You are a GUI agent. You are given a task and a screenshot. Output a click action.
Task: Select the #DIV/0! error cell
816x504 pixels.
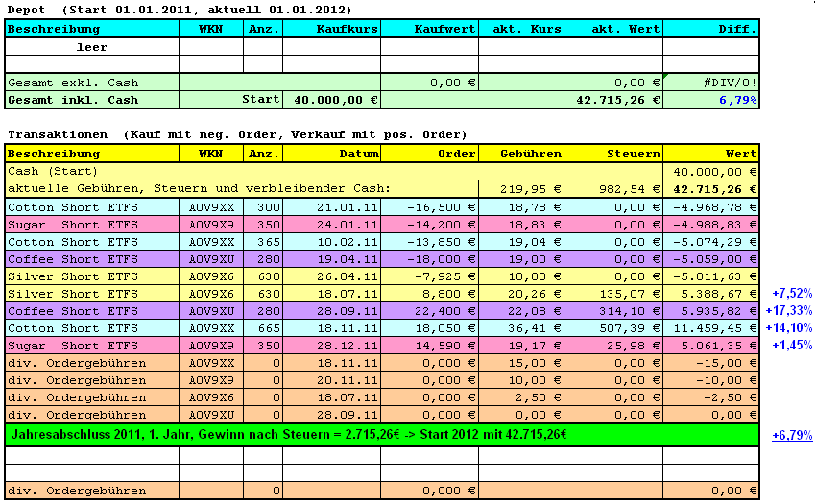tap(710, 83)
